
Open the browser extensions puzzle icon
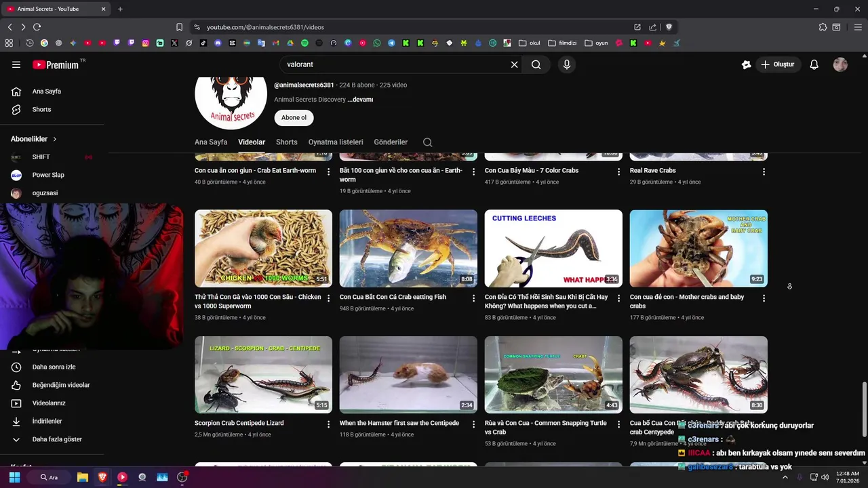pyautogui.click(x=823, y=27)
